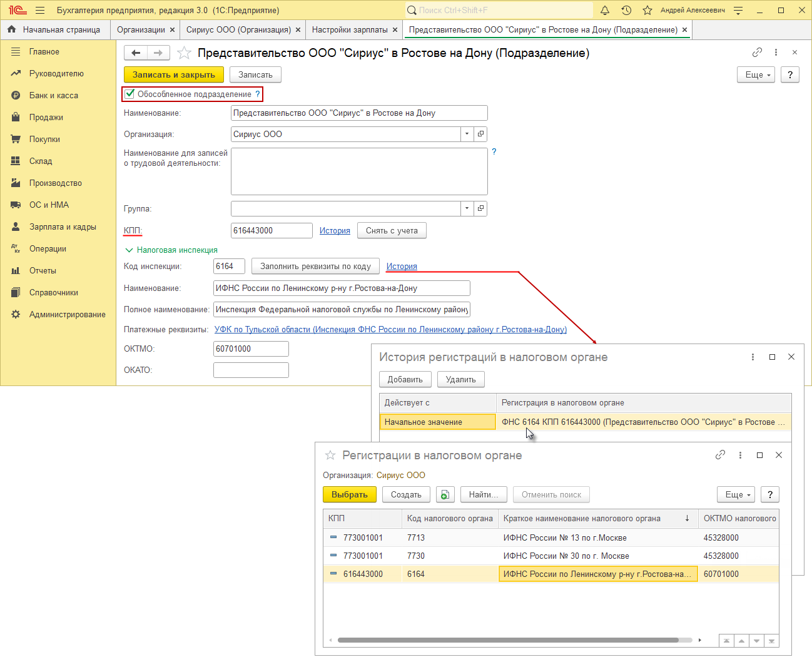The image size is (812, 657).
Task: Click the notifications bell icon
Action: click(x=605, y=10)
